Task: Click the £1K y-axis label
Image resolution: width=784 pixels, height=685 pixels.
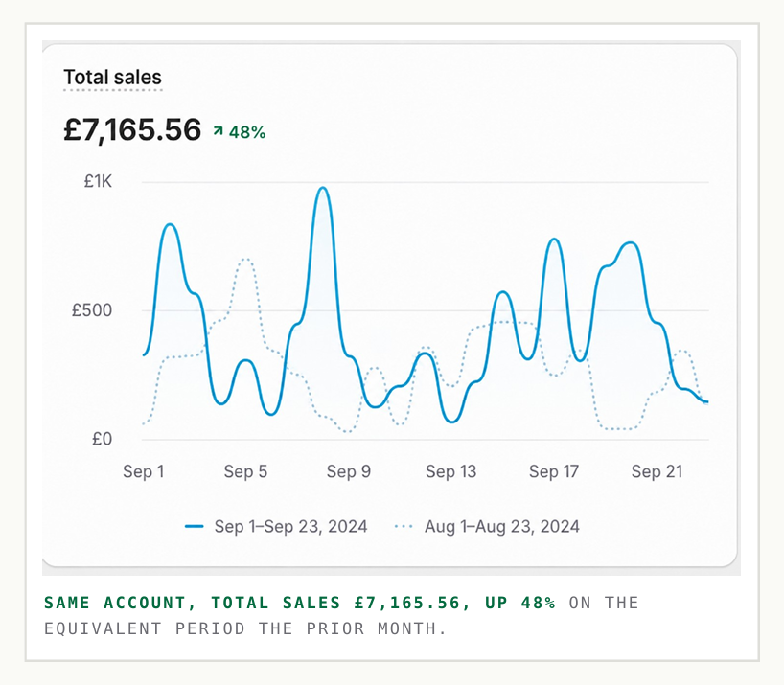Action: [x=98, y=181]
